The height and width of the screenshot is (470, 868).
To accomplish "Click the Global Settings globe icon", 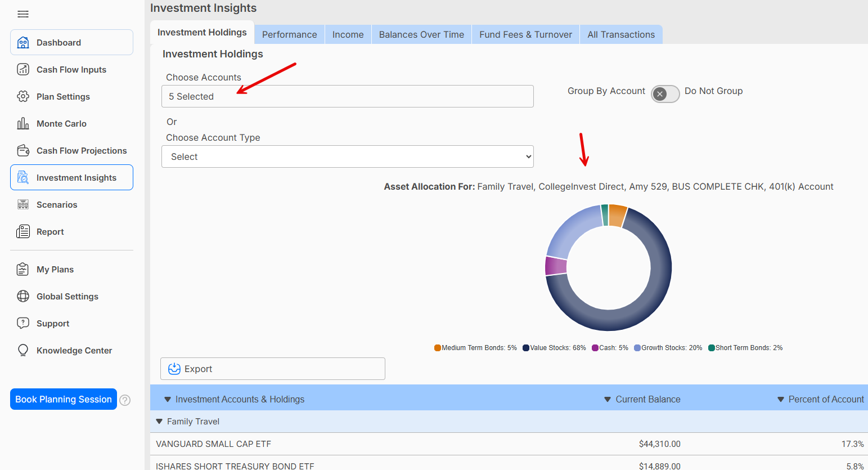I will coord(23,297).
